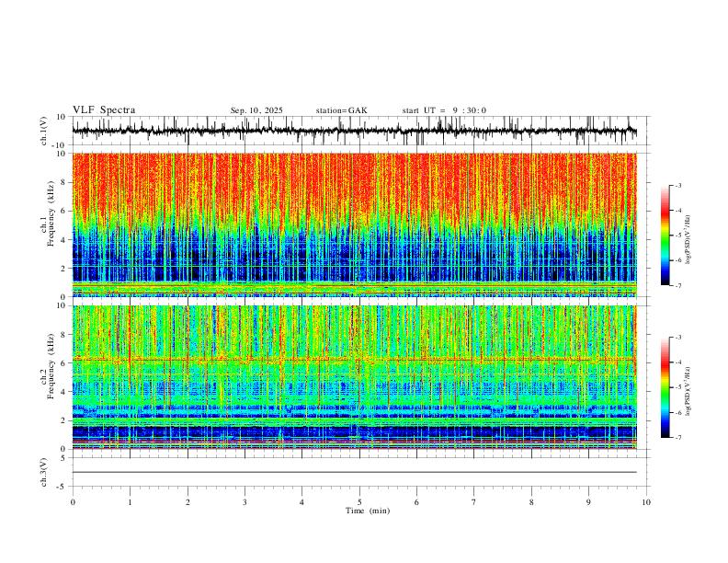Screen dimensions: 728x563
Task: Click the station=GAK label
Action: (x=341, y=110)
